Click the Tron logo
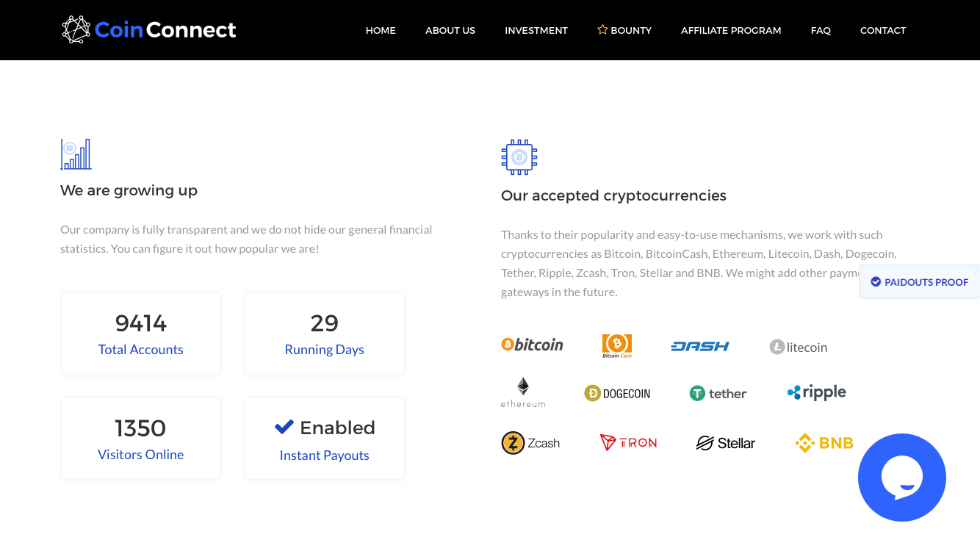Image resolution: width=980 pixels, height=551 pixels. 628,442
